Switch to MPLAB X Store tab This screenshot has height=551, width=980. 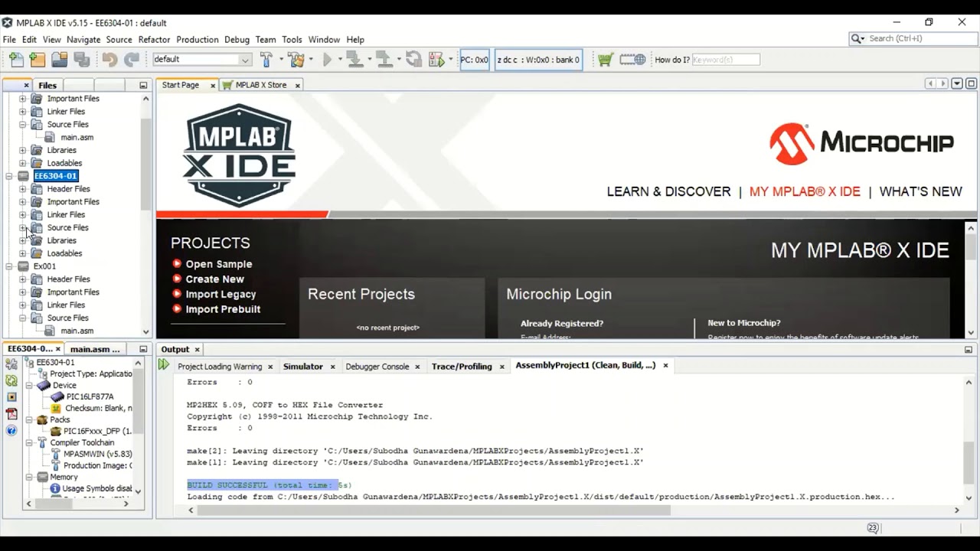coord(260,85)
